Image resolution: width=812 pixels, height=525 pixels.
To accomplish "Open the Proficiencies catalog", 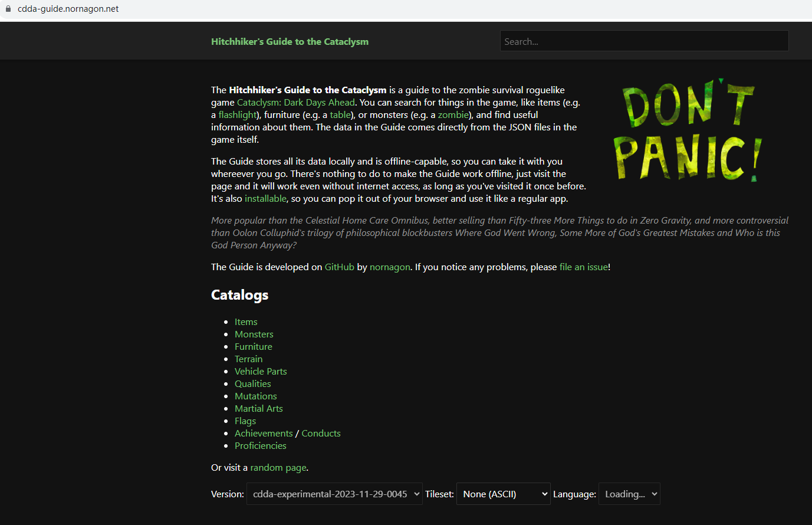I will [x=261, y=446].
